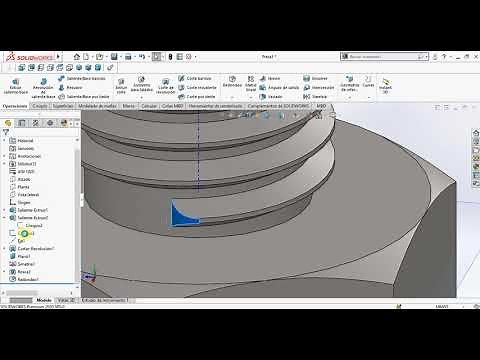Image resolution: width=480 pixels, height=360 pixels.
Task: Open dropdown under Asistente para taladro
Action: 141,97
